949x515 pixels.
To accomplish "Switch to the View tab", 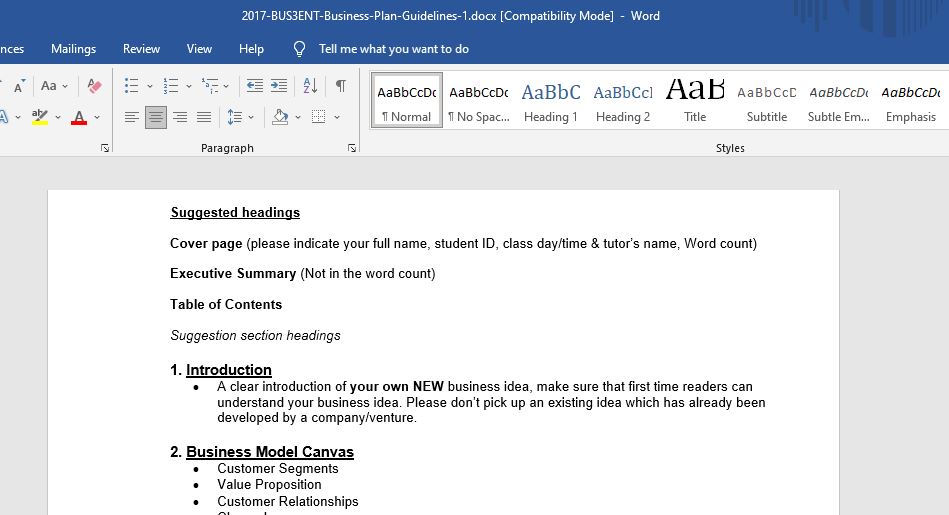I will pos(199,49).
